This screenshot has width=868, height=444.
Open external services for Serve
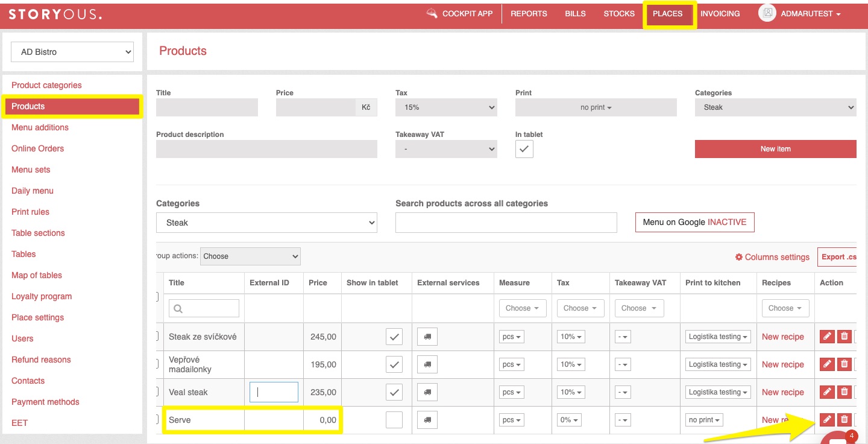427,420
